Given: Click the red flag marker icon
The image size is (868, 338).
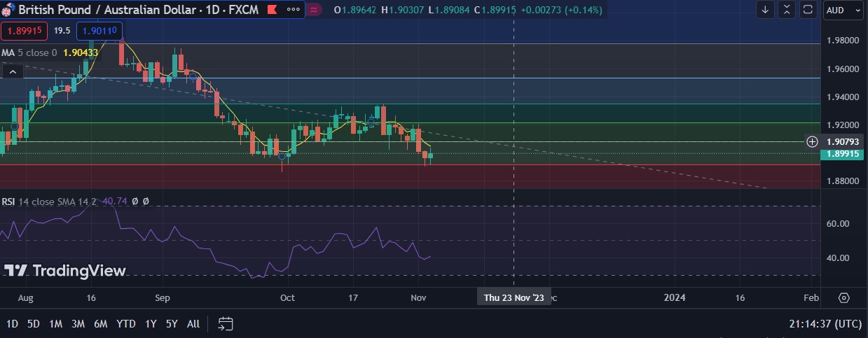Looking at the screenshot, I should coord(273,10).
